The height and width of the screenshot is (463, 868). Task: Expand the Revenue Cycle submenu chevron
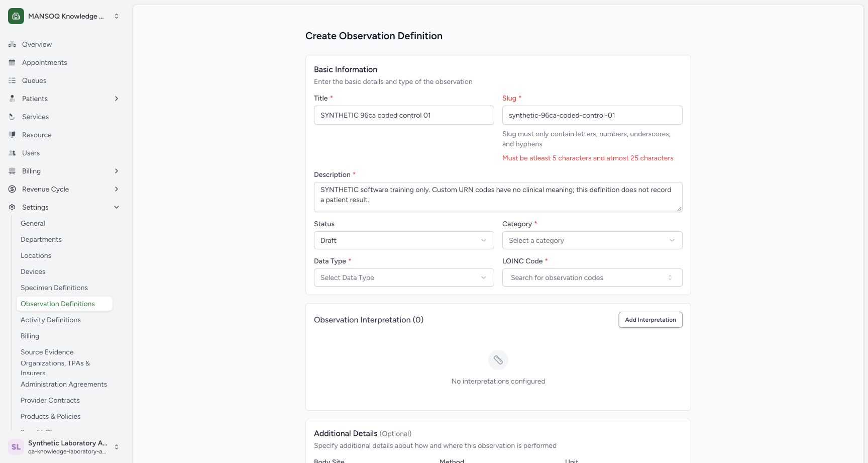[117, 189]
